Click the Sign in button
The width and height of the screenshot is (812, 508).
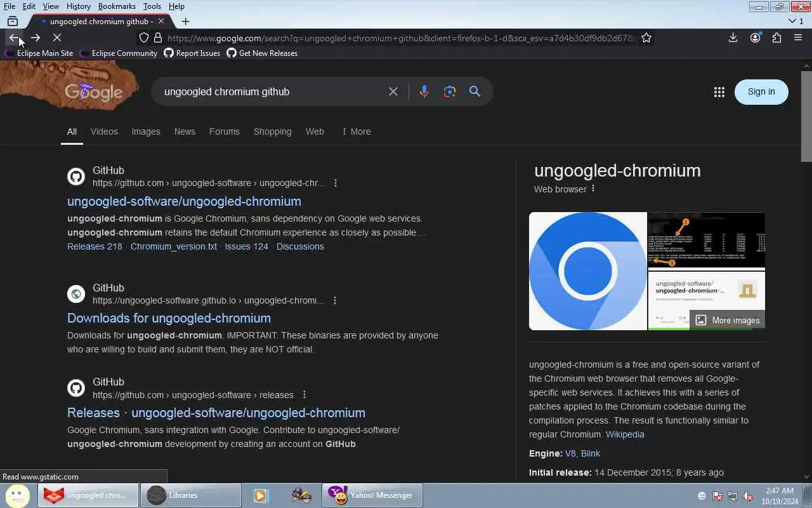coord(761,91)
